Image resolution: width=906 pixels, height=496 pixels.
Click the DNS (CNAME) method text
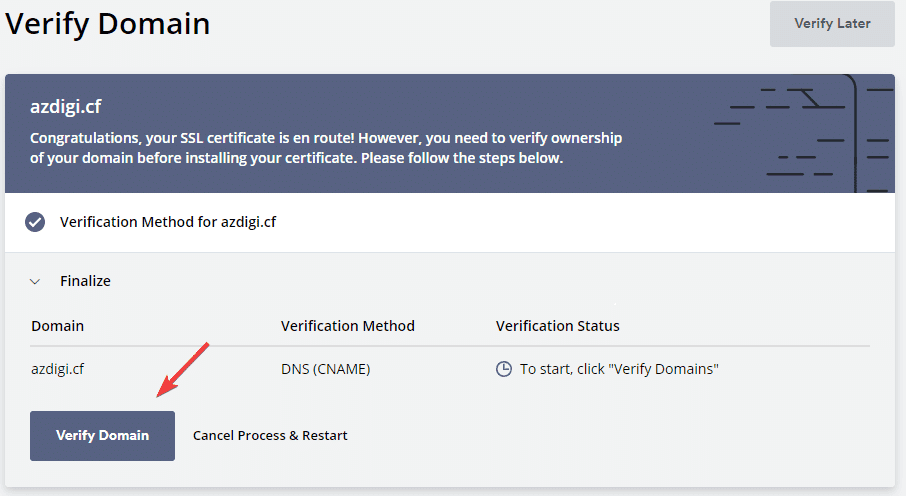tap(325, 369)
